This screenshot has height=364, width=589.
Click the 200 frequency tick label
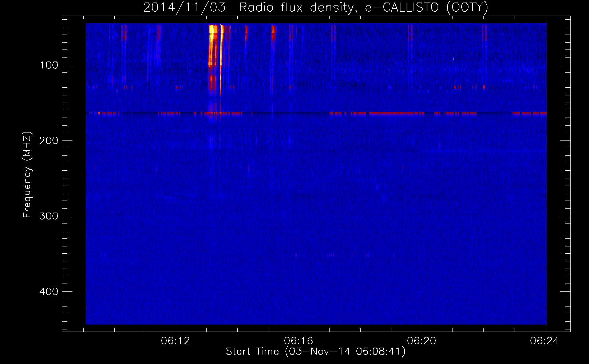point(49,141)
